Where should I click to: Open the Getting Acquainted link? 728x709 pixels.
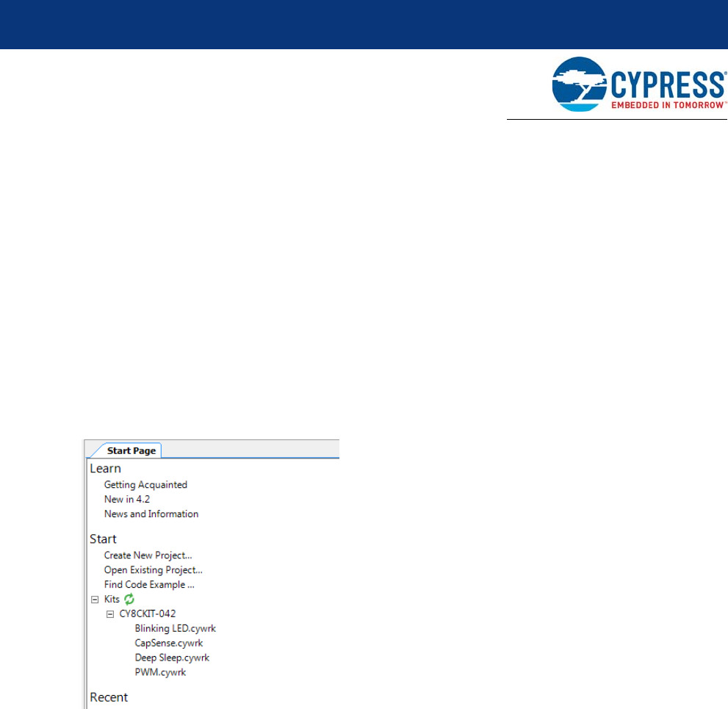coord(145,485)
